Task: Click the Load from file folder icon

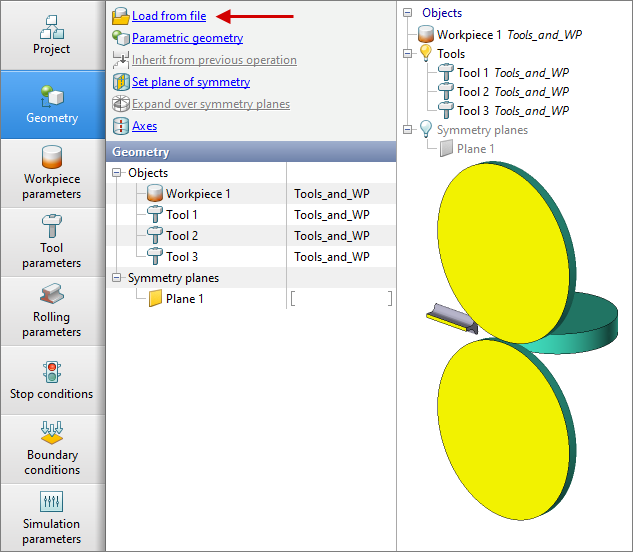Action: click(121, 16)
